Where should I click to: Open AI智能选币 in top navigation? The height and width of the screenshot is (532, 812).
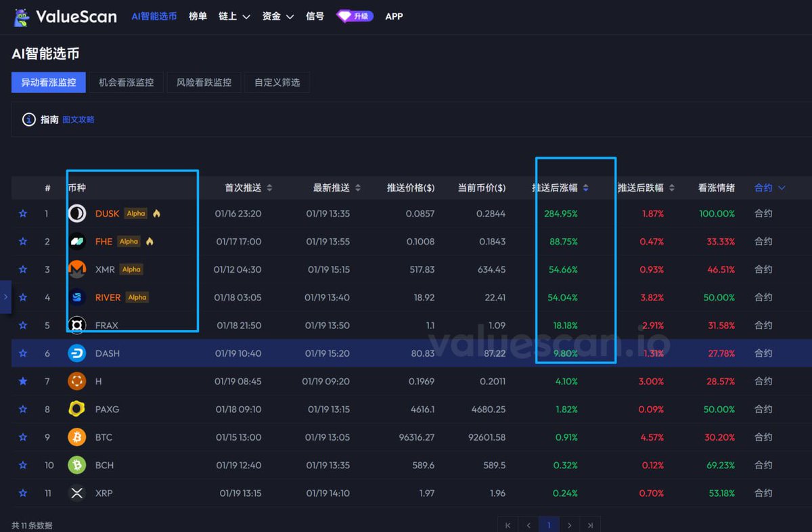click(x=154, y=16)
